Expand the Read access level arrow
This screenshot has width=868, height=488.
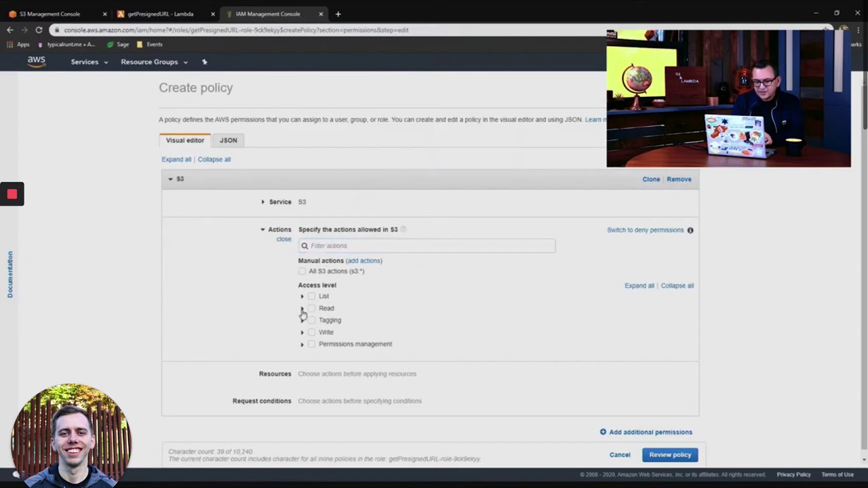[x=302, y=308]
